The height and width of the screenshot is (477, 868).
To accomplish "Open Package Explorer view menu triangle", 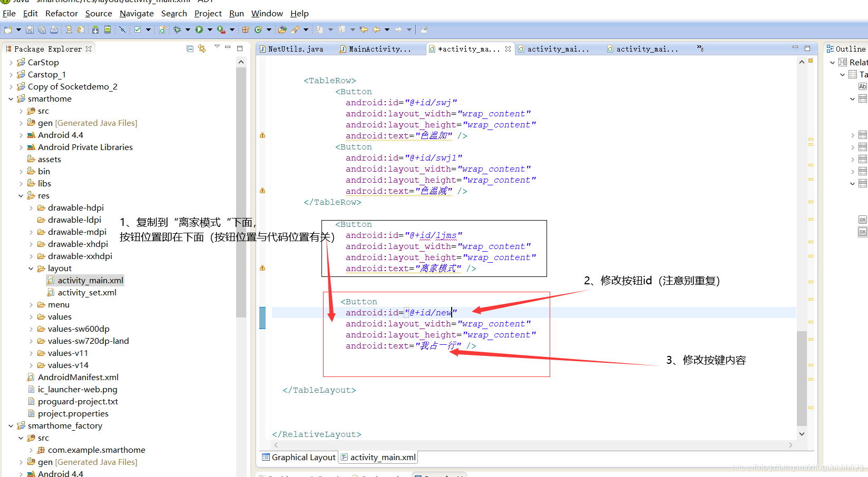I will click(x=217, y=47).
